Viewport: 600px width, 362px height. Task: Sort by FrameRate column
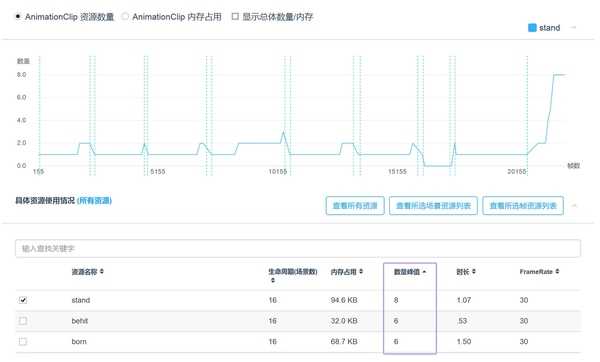click(539, 272)
